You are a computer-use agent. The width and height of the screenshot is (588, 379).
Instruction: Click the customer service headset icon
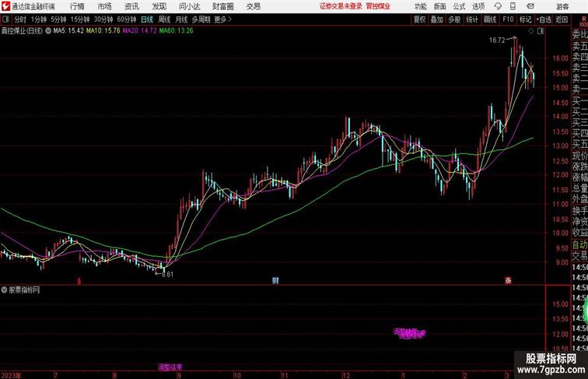[x=498, y=6]
